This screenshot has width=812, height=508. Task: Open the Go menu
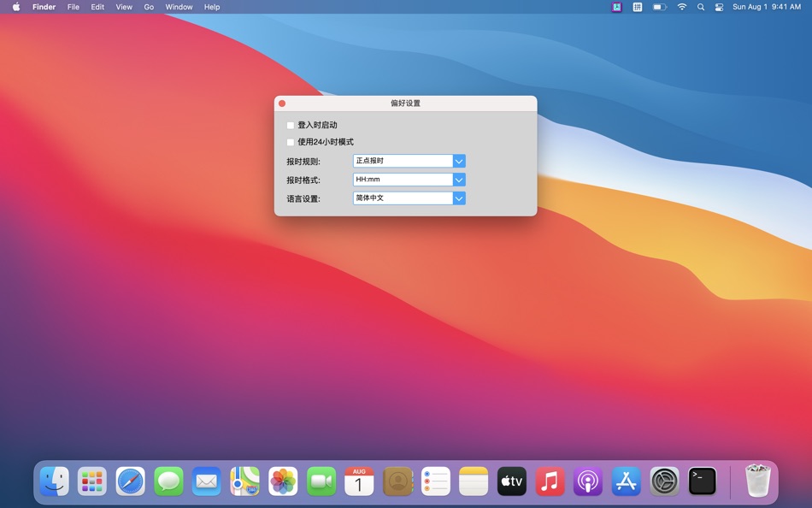pyautogui.click(x=149, y=7)
